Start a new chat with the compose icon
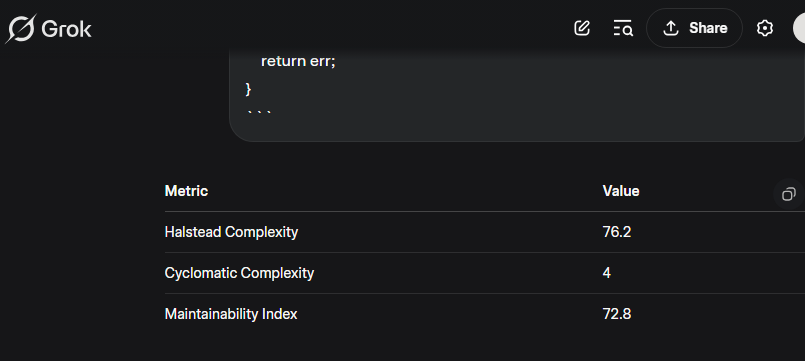 pyautogui.click(x=582, y=28)
